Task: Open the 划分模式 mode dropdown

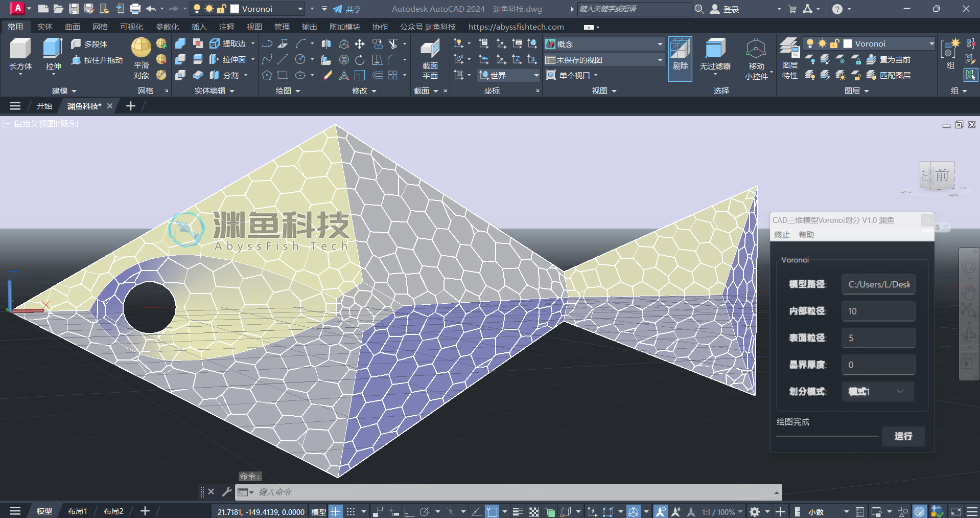Action: [878, 392]
